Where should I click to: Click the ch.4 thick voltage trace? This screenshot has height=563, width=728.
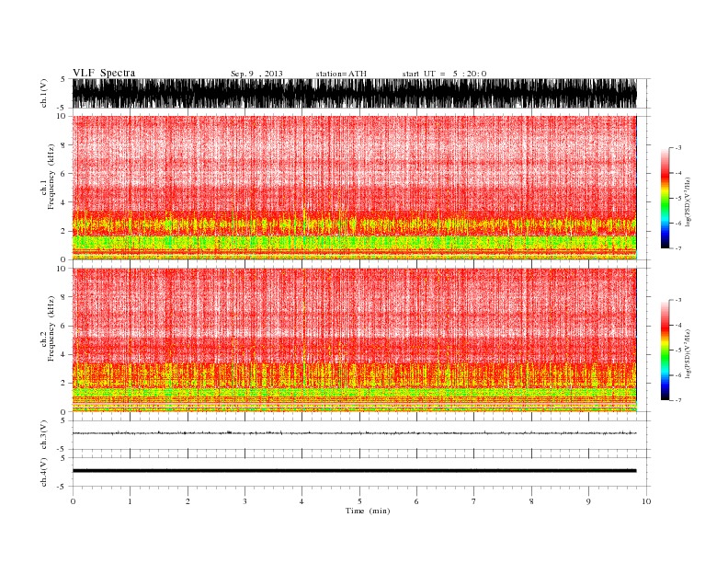[355, 471]
